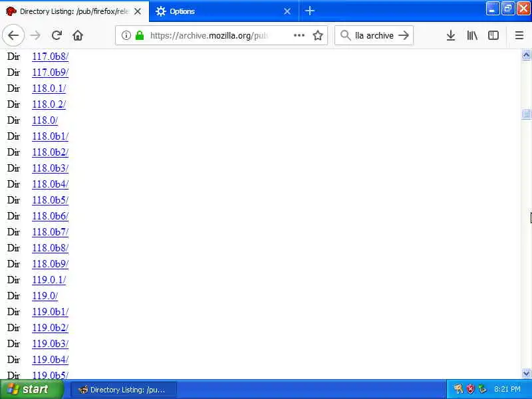Open the 118.0b4/ directory link

51,184
